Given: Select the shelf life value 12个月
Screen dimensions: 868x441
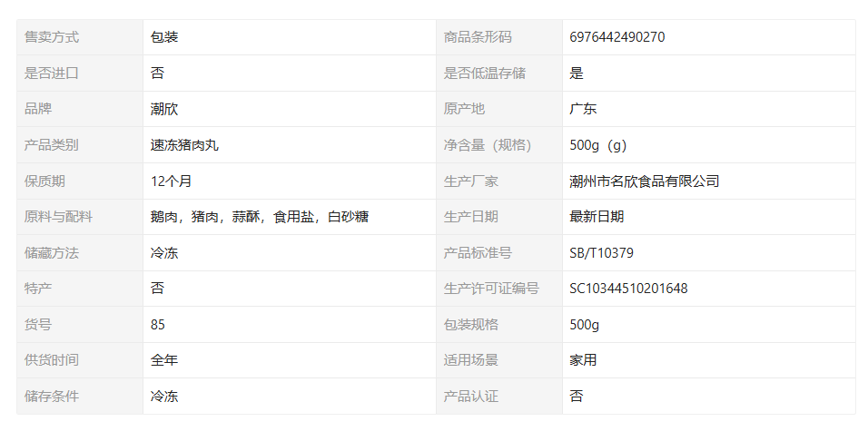Looking at the screenshot, I should click(x=171, y=181).
